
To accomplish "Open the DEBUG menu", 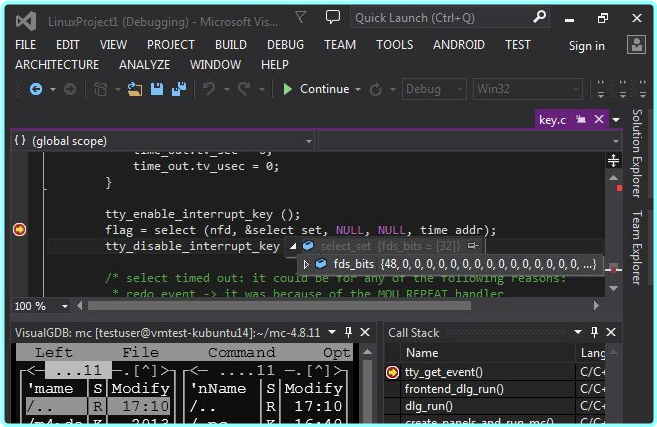I will click(285, 45).
